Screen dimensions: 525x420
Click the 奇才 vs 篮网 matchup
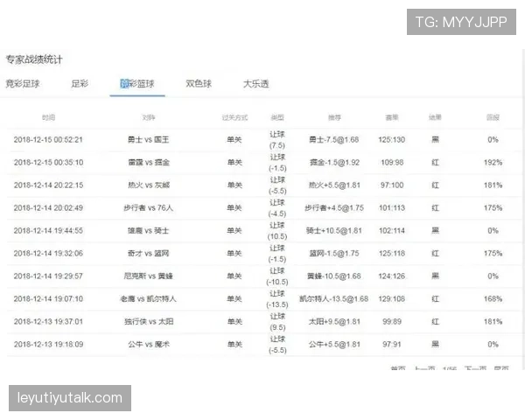click(x=149, y=254)
